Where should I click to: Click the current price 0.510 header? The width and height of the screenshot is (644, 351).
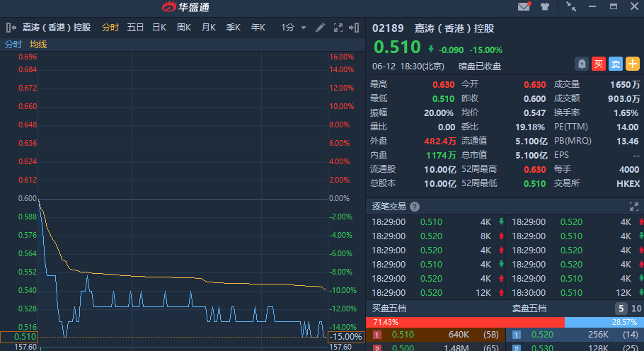(x=397, y=47)
